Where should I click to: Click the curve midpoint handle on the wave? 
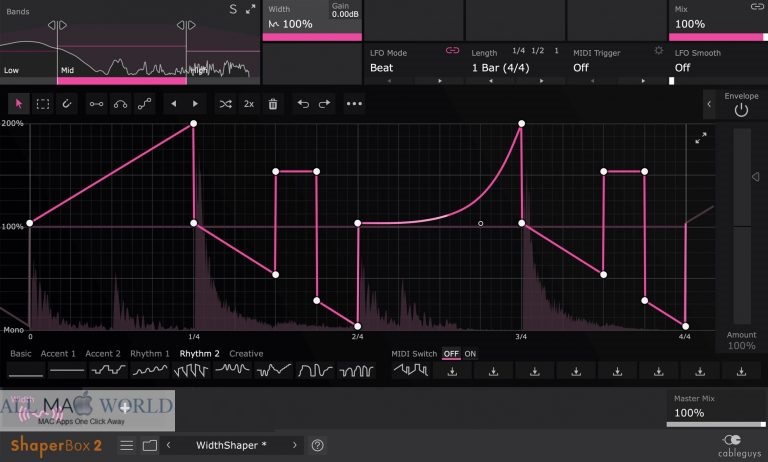(x=480, y=223)
